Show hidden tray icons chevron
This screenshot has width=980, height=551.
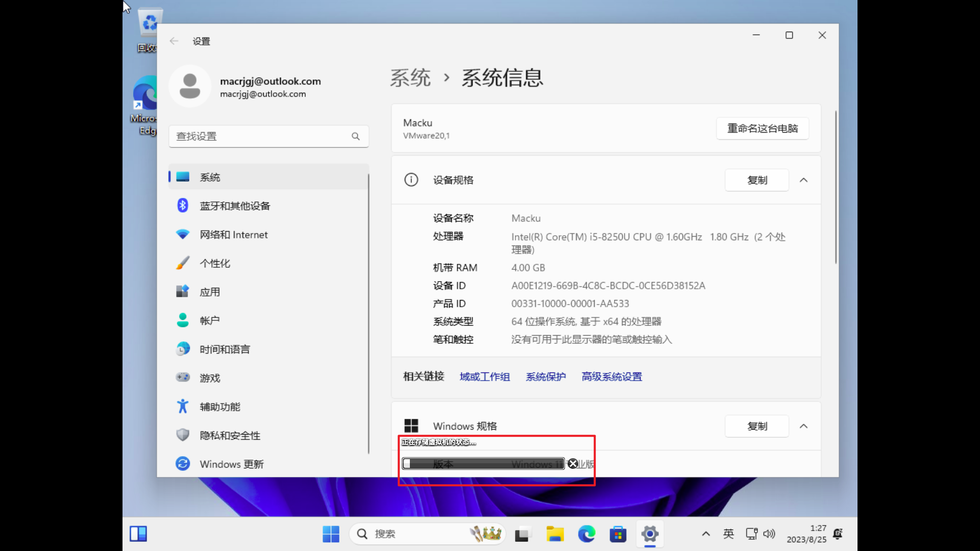pyautogui.click(x=706, y=534)
